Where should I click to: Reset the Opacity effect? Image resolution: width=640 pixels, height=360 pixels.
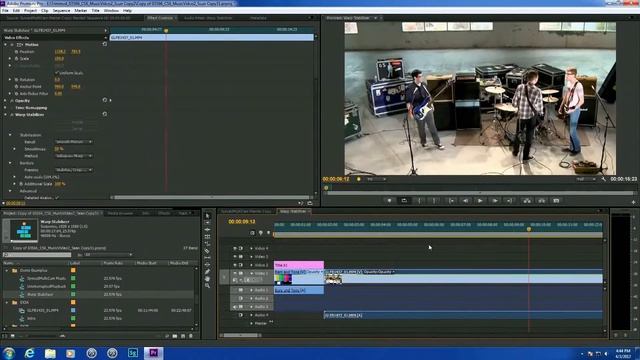tap(105, 100)
